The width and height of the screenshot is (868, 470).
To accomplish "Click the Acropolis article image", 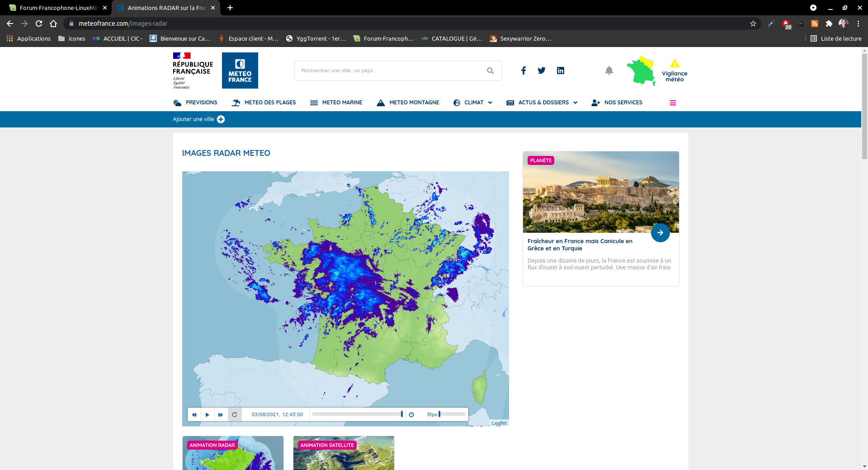I will [x=601, y=192].
